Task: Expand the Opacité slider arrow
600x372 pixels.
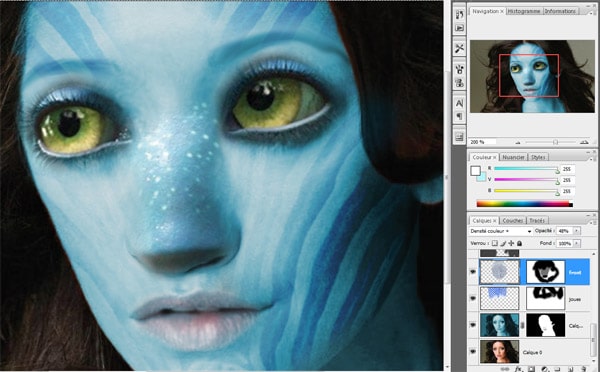Action: click(576, 231)
